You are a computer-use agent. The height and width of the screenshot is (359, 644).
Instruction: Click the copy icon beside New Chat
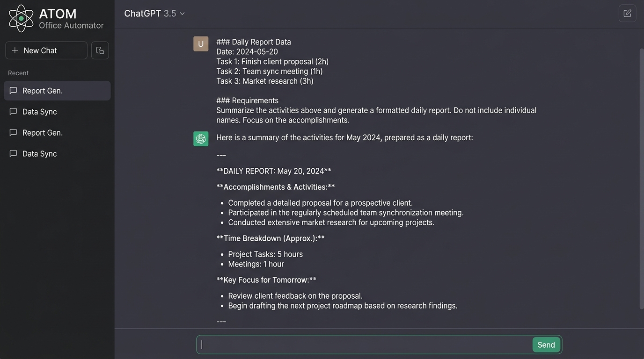pos(100,50)
